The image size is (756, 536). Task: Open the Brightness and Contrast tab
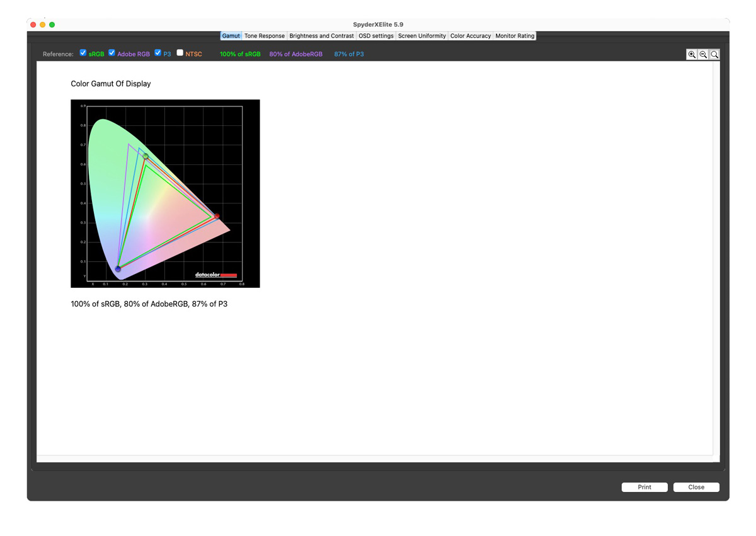pos(321,36)
